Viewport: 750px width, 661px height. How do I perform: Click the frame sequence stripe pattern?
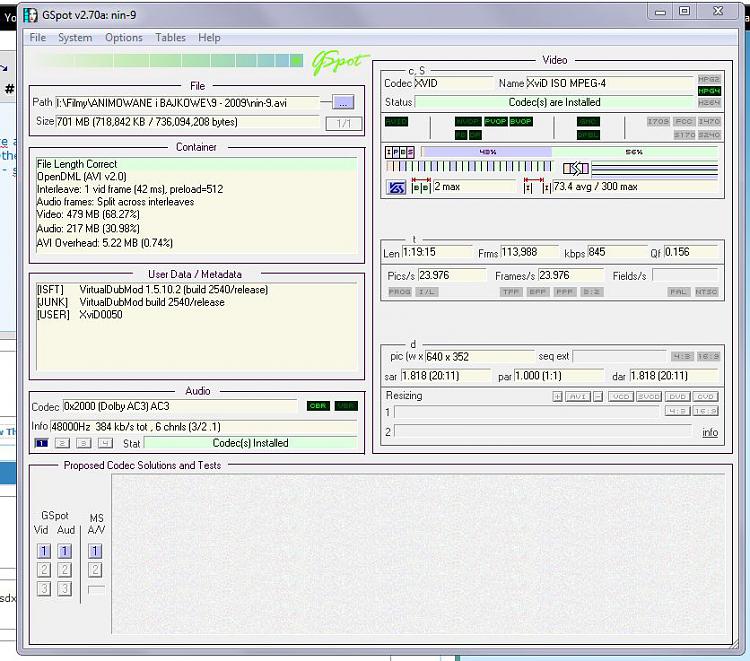coord(469,166)
